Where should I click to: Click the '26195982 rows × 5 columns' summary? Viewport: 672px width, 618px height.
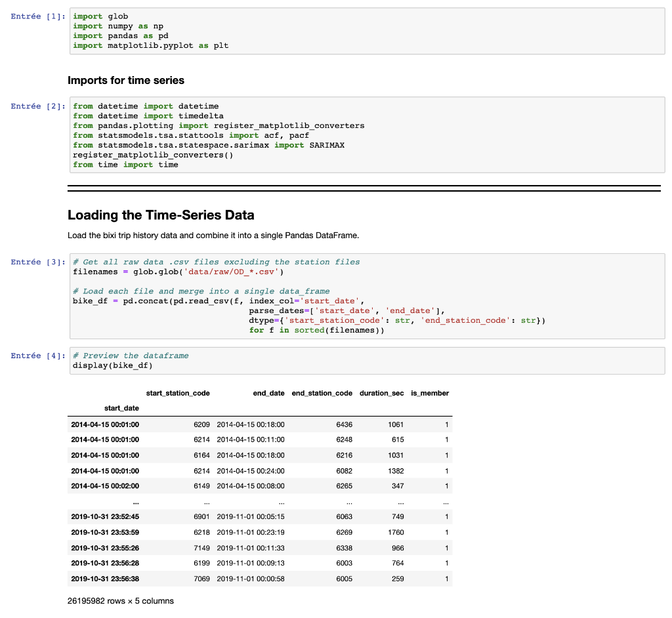click(121, 601)
